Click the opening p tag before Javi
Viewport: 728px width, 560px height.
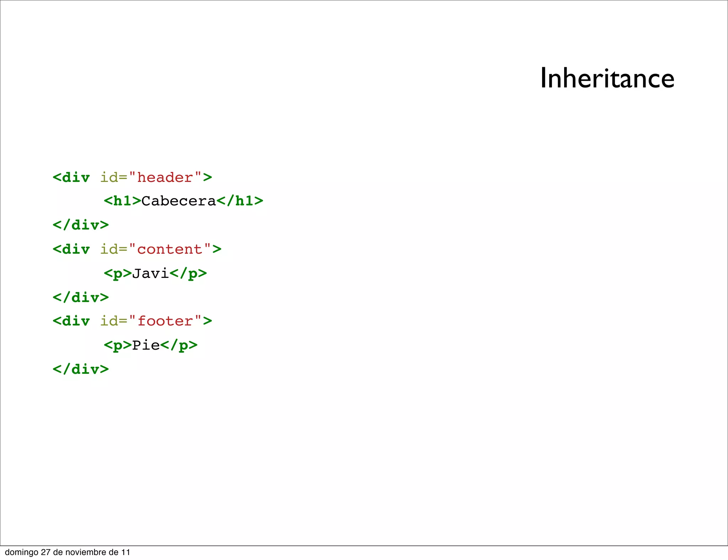pyautogui.click(x=118, y=273)
